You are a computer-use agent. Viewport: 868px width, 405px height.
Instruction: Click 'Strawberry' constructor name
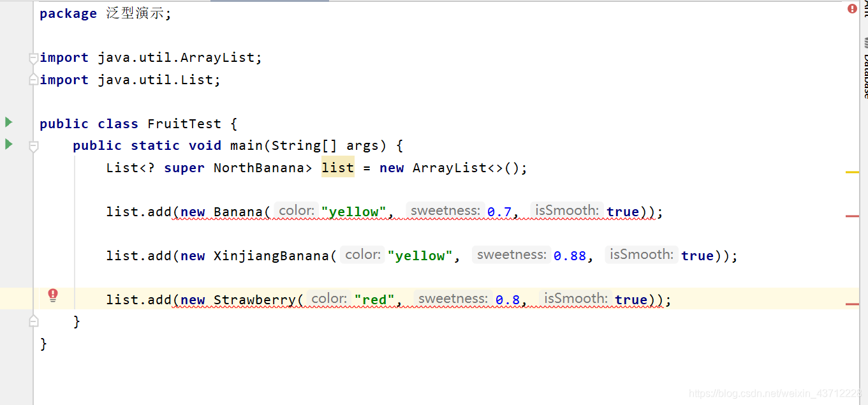click(x=254, y=300)
